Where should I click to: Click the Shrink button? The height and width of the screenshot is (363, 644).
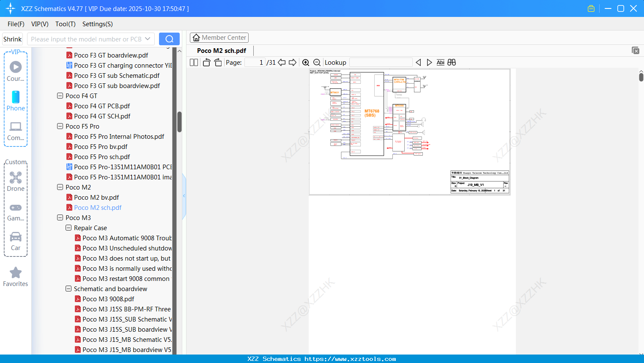click(x=13, y=39)
